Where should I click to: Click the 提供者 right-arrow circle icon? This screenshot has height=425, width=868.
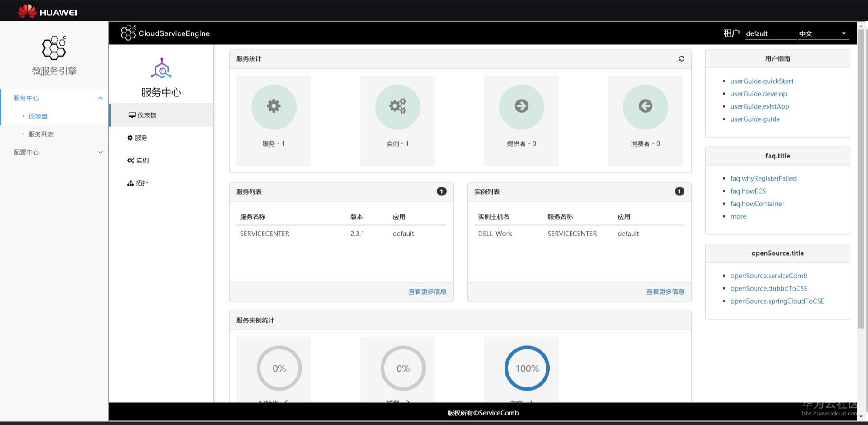521,107
